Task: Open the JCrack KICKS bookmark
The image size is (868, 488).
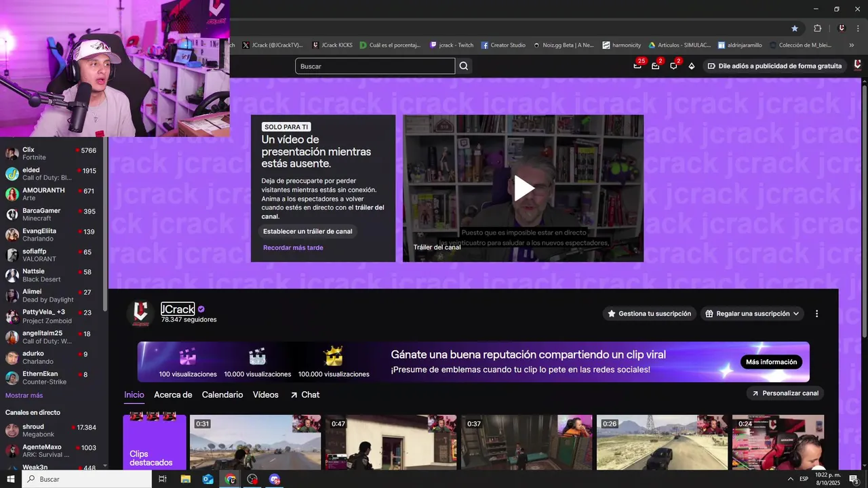Action: tap(332, 45)
